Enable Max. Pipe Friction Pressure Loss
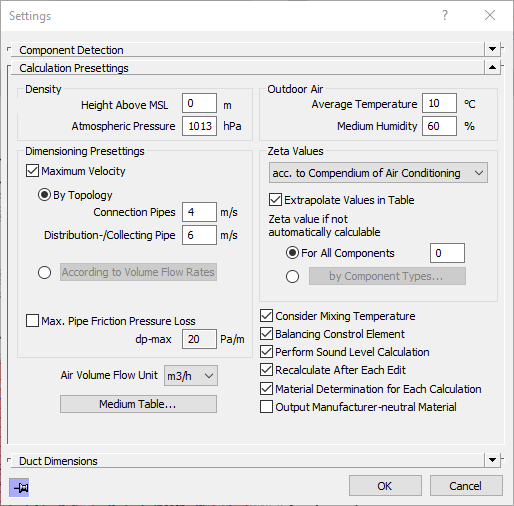Viewport: 514px width, 506px height. coord(32,321)
